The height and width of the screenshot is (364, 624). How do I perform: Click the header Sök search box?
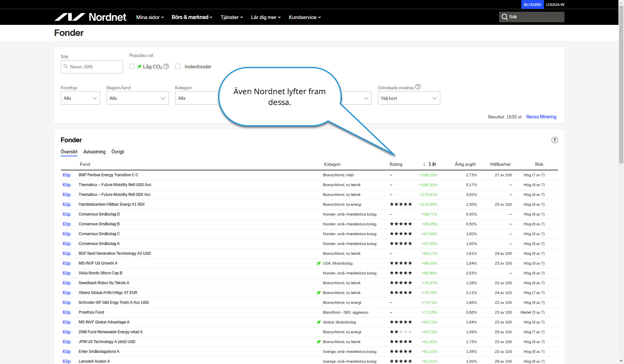(x=532, y=17)
